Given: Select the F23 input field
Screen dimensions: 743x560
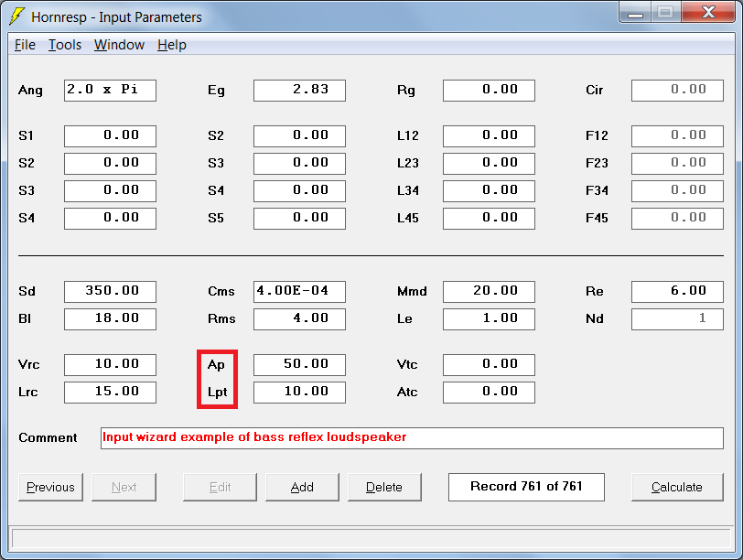Looking at the screenshot, I should coord(678,164).
